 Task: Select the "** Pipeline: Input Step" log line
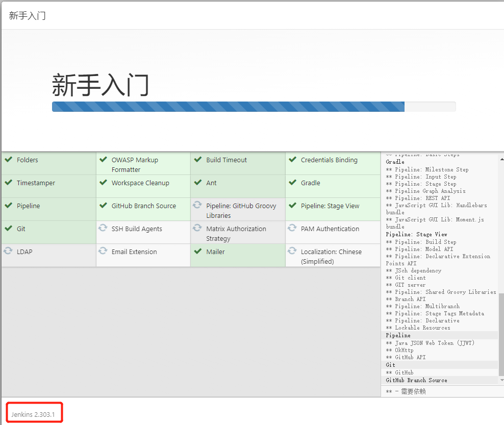tap(421, 177)
